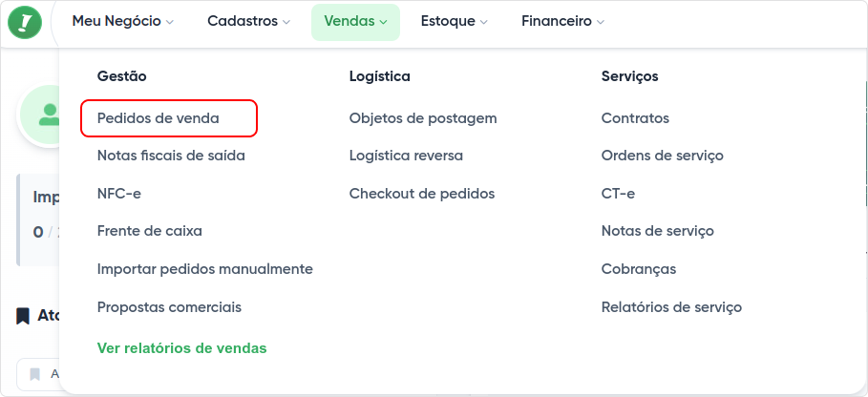Collapse the Vendas dropdown menu
This screenshot has height=397, width=868.
[355, 21]
